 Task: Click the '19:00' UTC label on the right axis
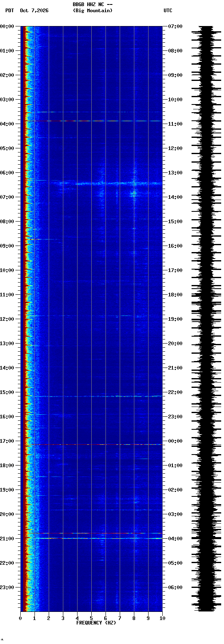pyautogui.click(x=175, y=319)
